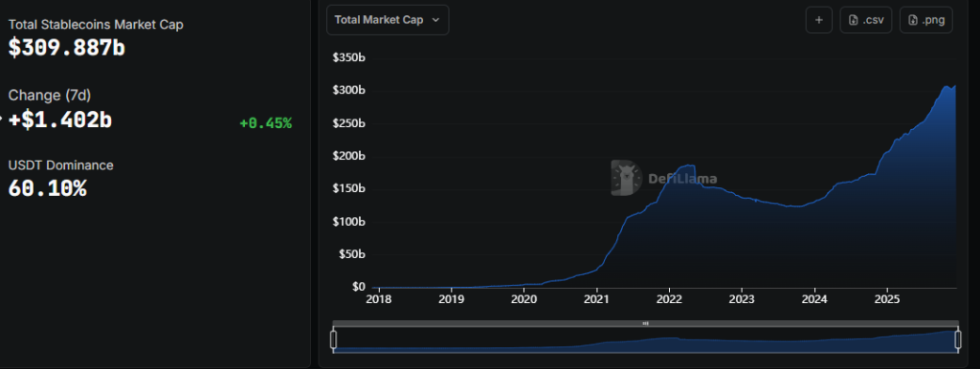The image size is (980, 369).
Task: Click the top bar of the range selector
Action: click(646, 323)
